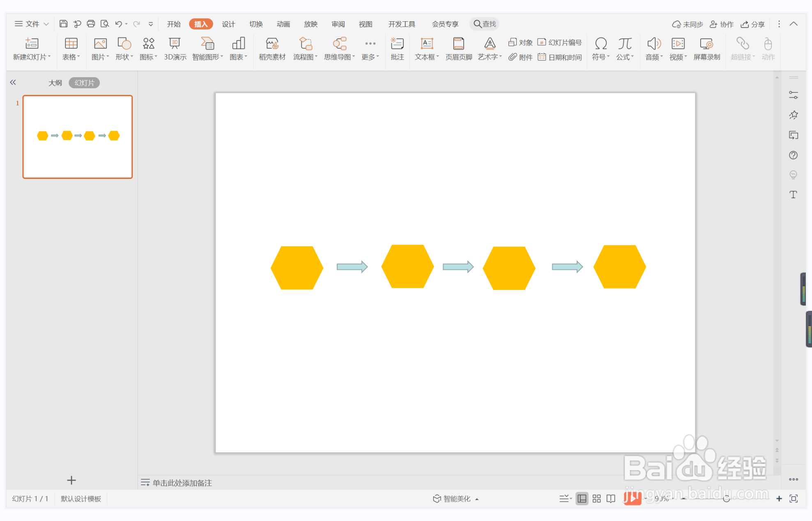This screenshot has height=521, width=812.
Task: Click the Print icon in quick toolbar
Action: [x=91, y=24]
